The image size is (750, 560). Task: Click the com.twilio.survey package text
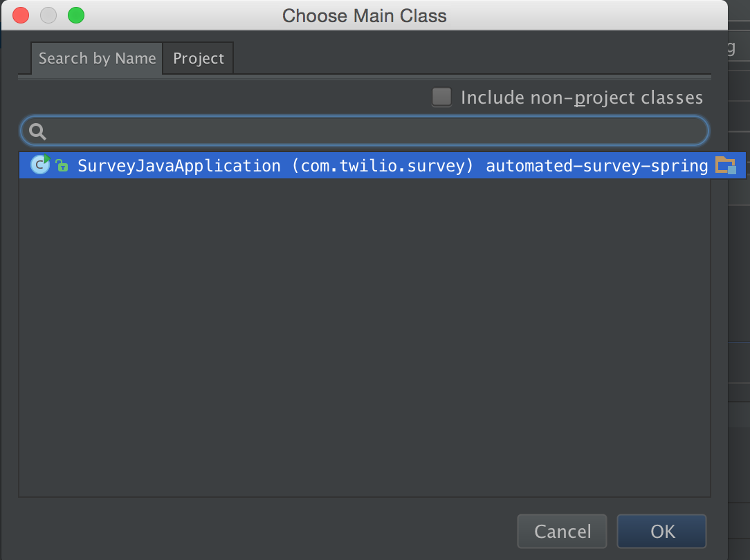click(382, 165)
